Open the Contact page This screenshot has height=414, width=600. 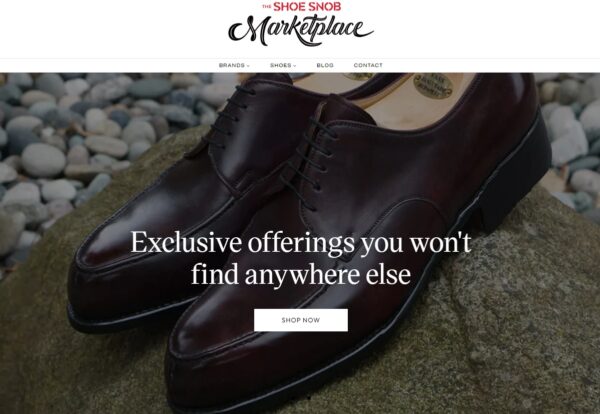point(368,65)
